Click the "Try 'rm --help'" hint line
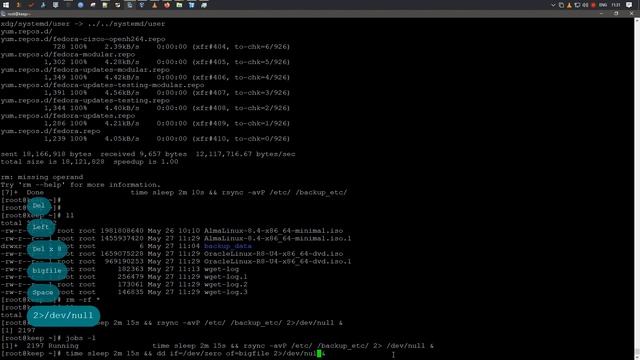Image resolution: width=640 pixels, height=360 pixels. click(x=80, y=185)
